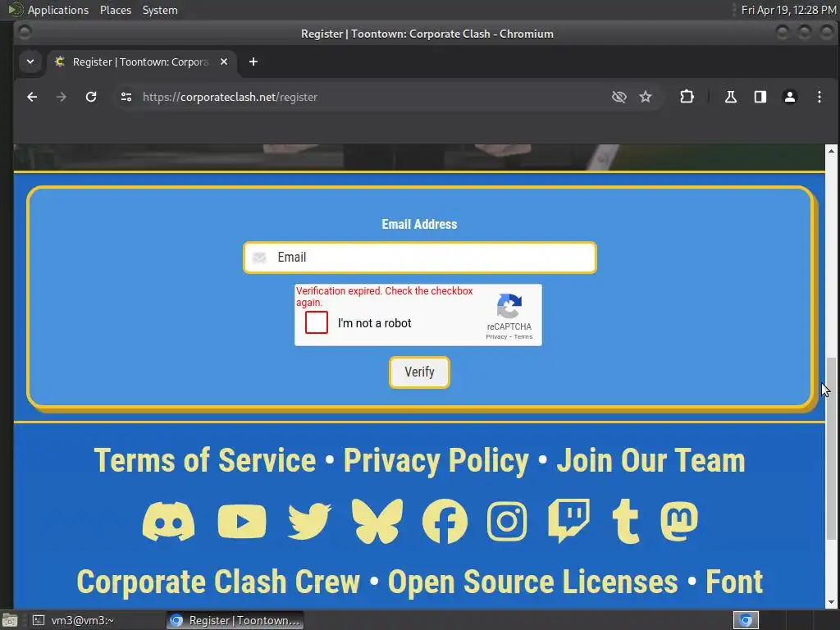The width and height of the screenshot is (840, 630).
Task: Click the page vertical scrollbar thumb
Action: (831, 448)
